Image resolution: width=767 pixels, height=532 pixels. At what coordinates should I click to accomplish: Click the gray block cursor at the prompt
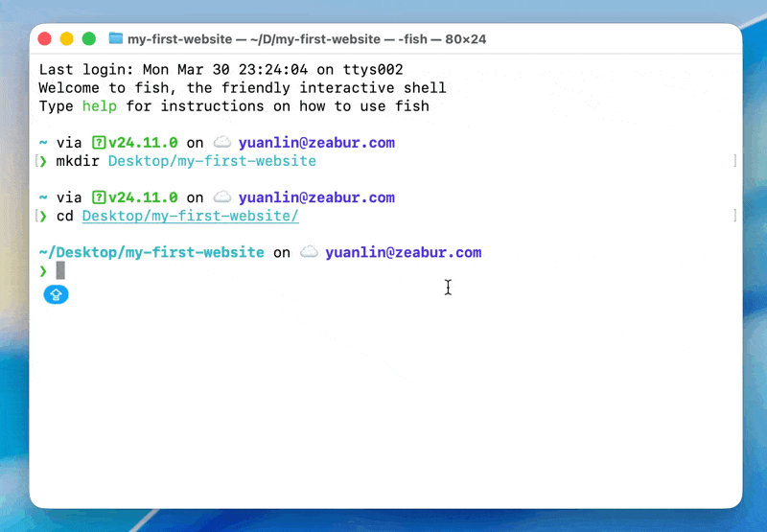(60, 271)
